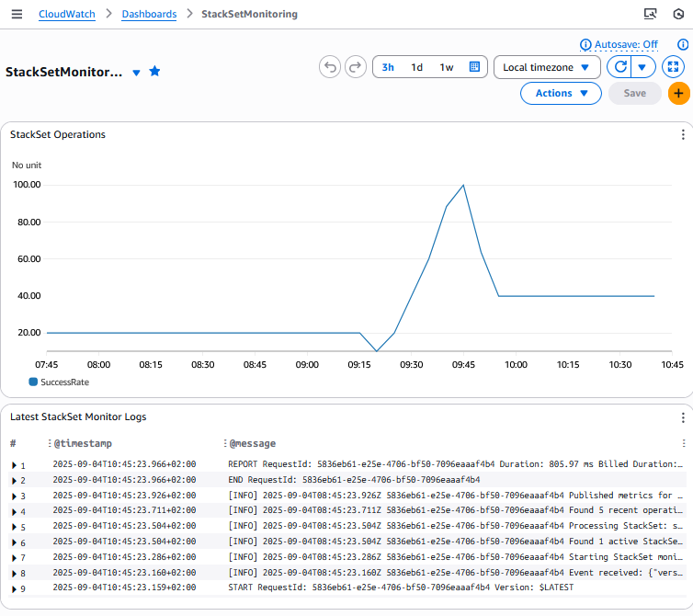This screenshot has width=693, height=616.
Task: Click the undo arrow button
Action: (330, 67)
